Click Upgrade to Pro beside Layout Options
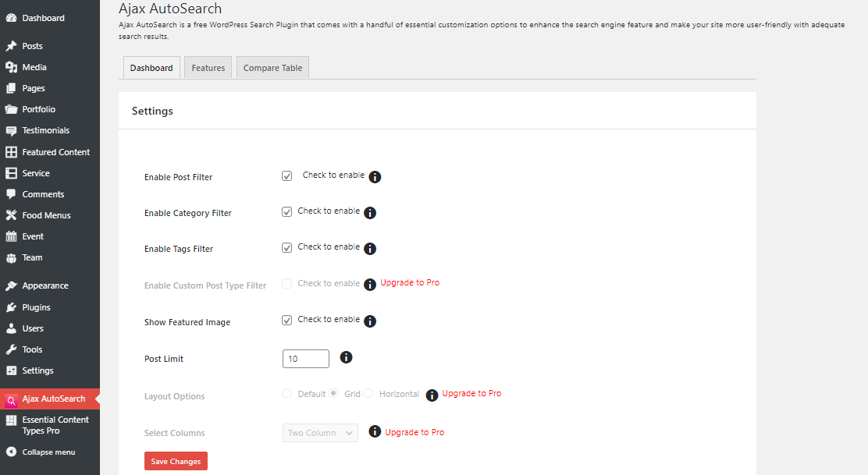Screen dimensions: 868x475 coord(471,393)
